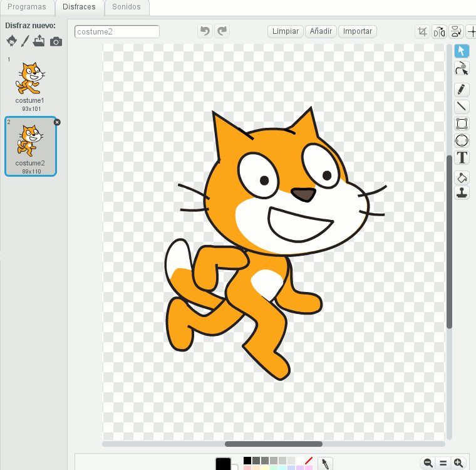Activate the eyedropper color picker

point(325,464)
